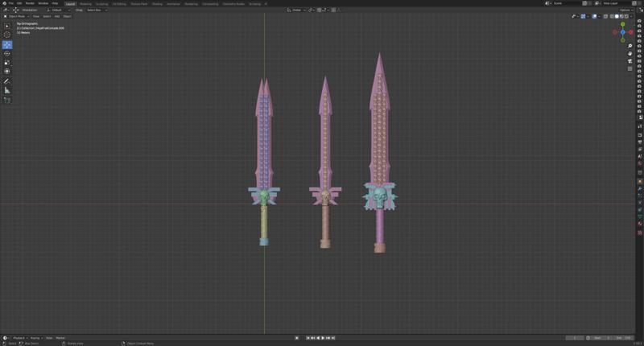Image resolution: width=644 pixels, height=346 pixels.
Task: Switch to rendered viewport shading
Action: (x=627, y=16)
